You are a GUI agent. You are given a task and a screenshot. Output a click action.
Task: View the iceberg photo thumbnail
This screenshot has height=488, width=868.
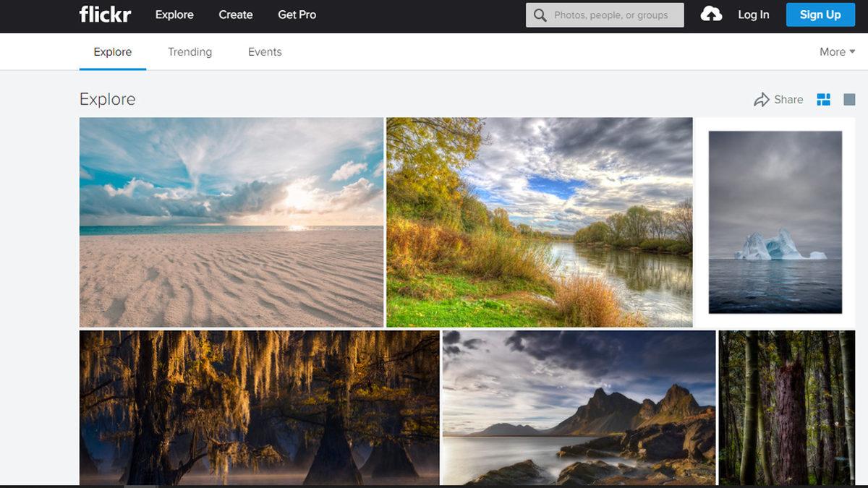tap(775, 222)
